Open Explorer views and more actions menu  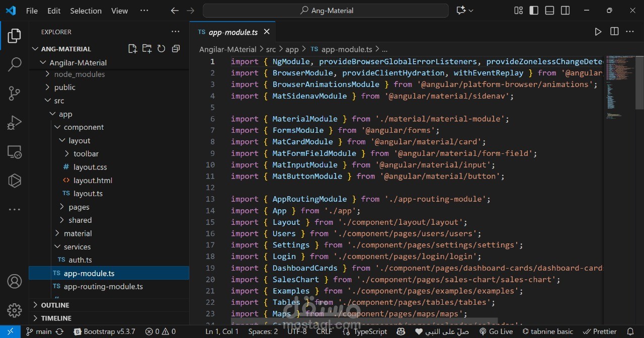click(176, 32)
